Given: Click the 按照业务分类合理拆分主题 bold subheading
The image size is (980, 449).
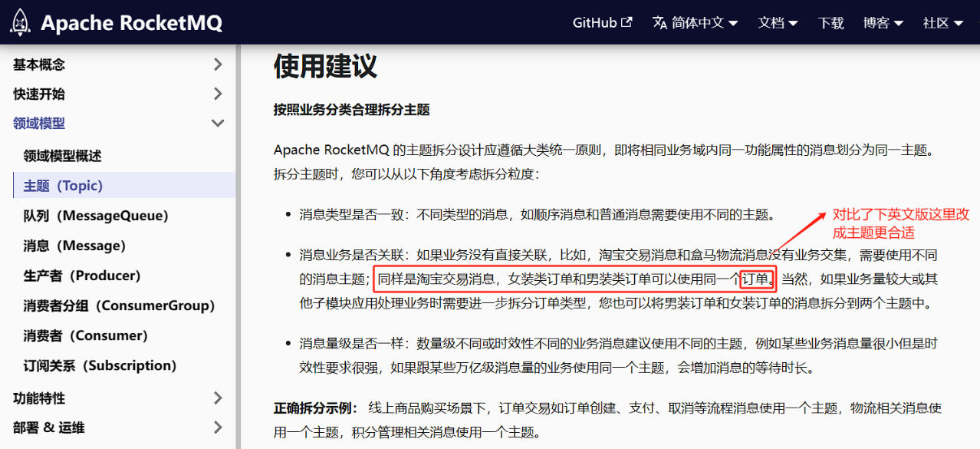Looking at the screenshot, I should pos(351,109).
